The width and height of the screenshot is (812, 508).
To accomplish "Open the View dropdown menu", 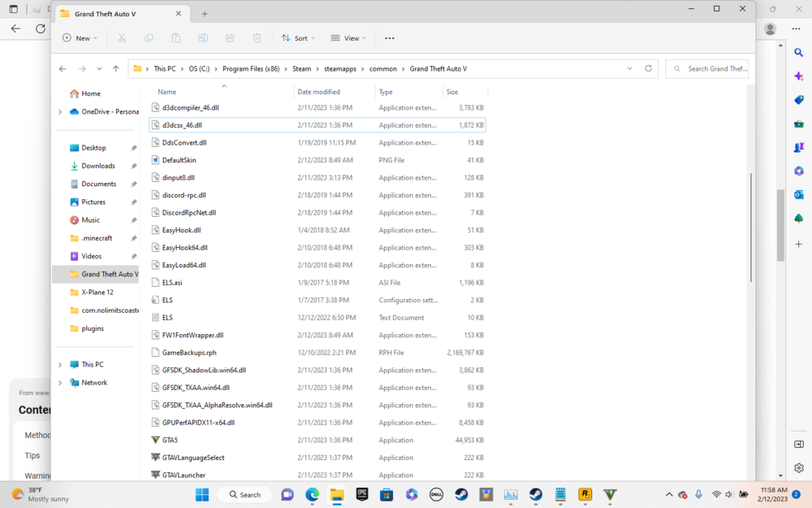I will pyautogui.click(x=349, y=37).
